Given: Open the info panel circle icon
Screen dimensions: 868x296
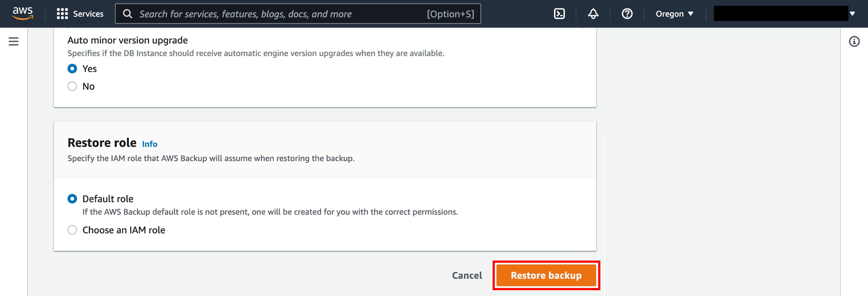Looking at the screenshot, I should 854,42.
